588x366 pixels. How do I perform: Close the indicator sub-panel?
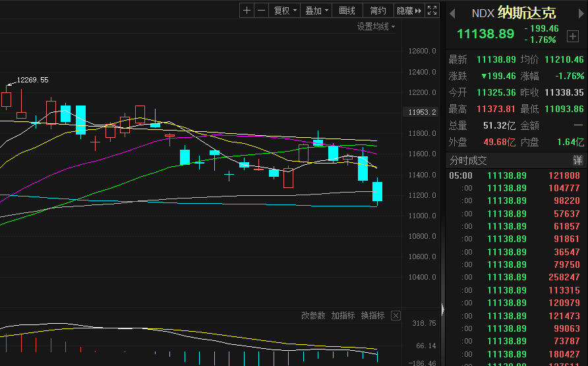(396, 316)
